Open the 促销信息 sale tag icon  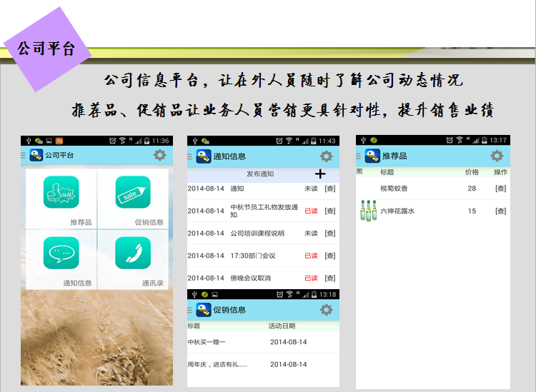click(133, 192)
